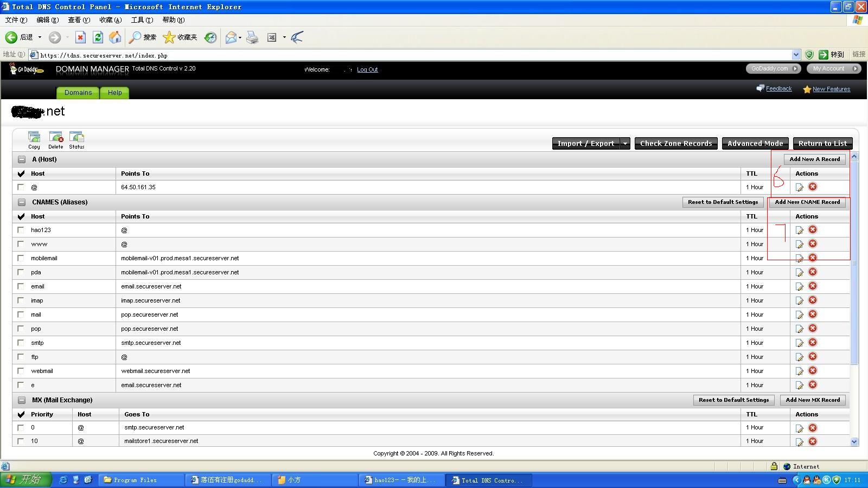Switch to the Help tab
Viewport: 868px width, 488px height.
click(x=114, y=93)
